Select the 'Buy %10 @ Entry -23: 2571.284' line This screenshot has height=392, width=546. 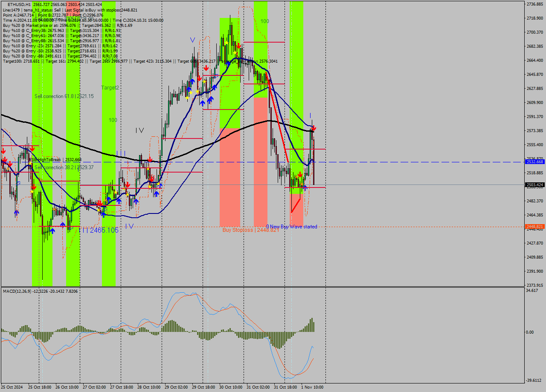[60, 46]
